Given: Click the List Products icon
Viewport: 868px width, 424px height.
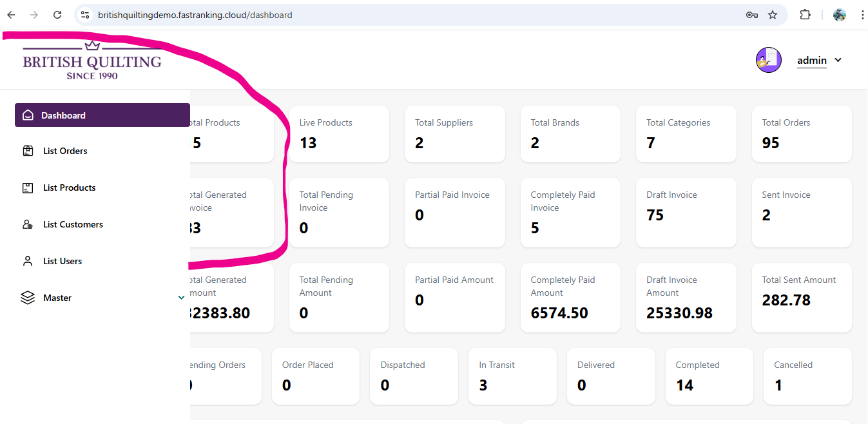Looking at the screenshot, I should (28, 188).
